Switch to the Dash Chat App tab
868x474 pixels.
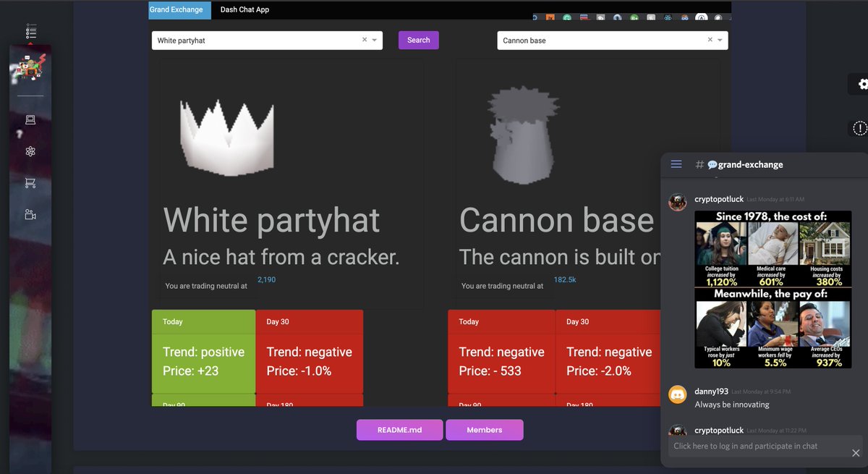[244, 9]
